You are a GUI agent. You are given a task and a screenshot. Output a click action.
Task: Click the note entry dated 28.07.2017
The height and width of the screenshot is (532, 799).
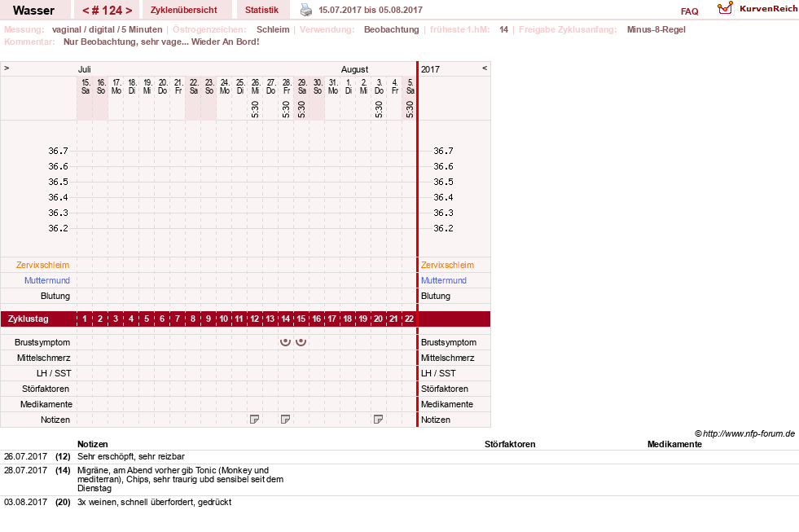25,470
